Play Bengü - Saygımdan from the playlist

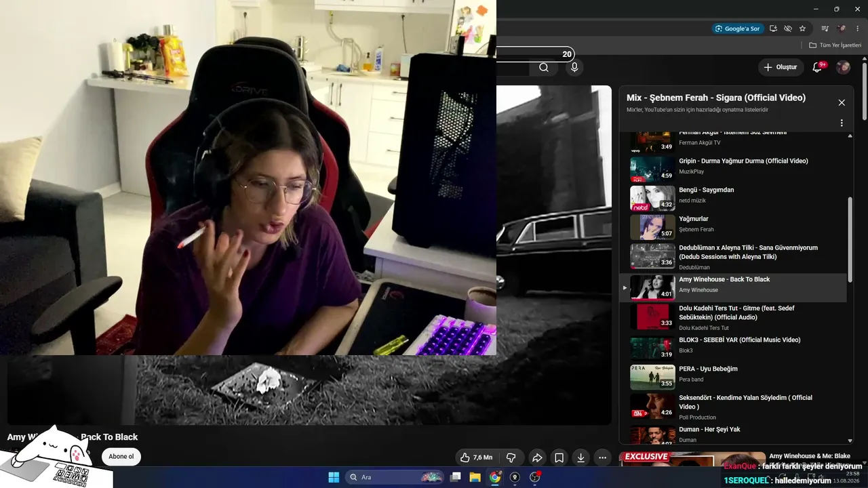point(733,197)
